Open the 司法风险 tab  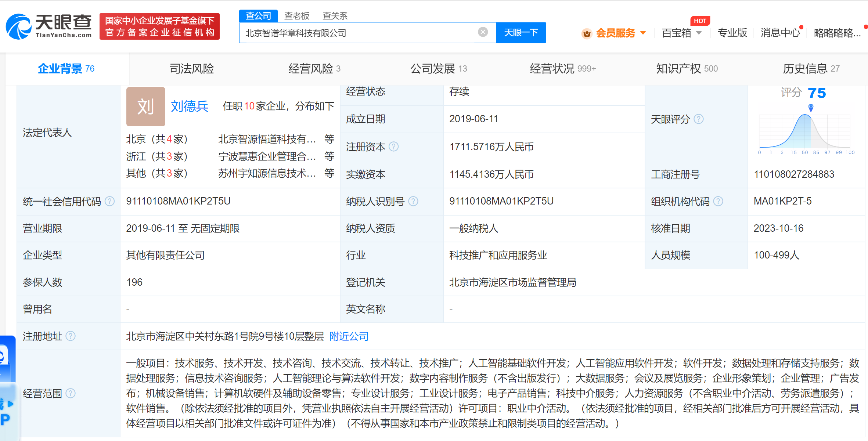pos(191,69)
